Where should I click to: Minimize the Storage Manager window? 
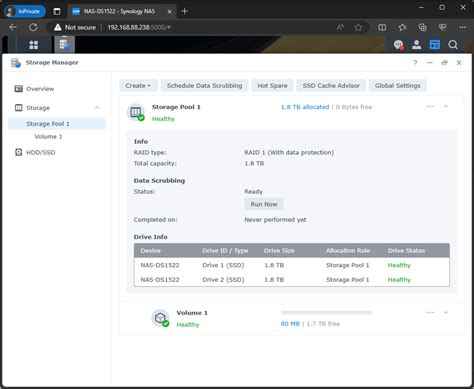click(x=430, y=63)
